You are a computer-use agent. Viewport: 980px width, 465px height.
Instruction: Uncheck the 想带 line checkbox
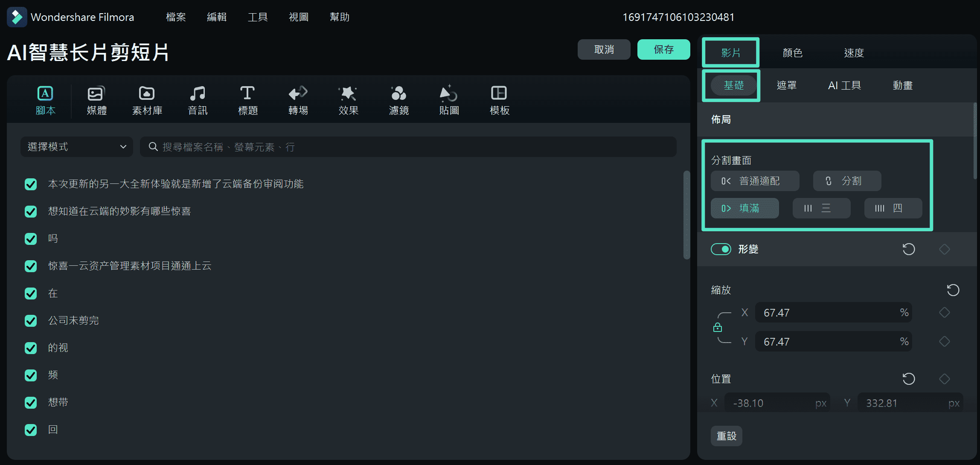31,403
